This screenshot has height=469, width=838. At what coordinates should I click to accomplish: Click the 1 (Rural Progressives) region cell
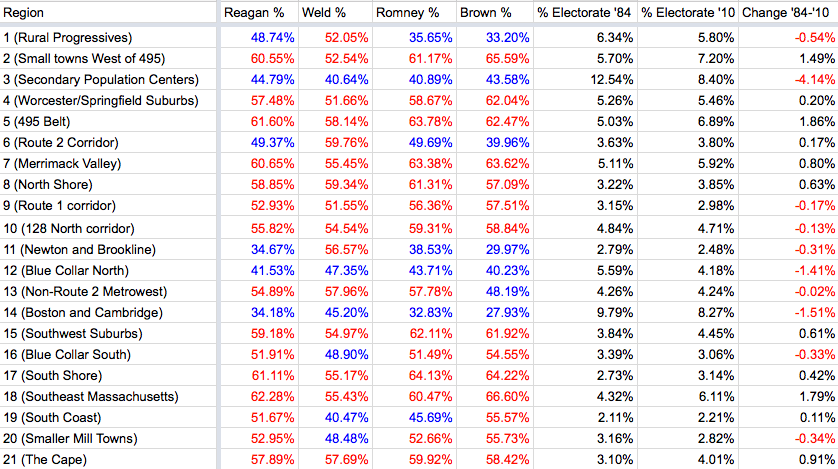[72, 36]
